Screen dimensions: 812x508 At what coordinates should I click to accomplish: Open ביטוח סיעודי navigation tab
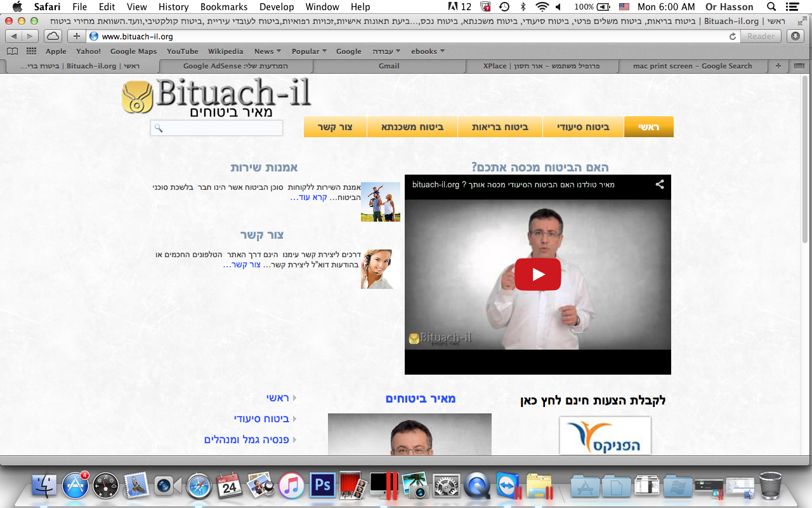pyautogui.click(x=584, y=127)
